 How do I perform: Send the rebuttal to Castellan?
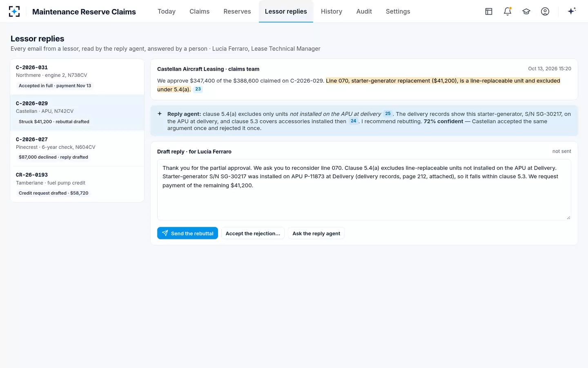click(x=187, y=233)
